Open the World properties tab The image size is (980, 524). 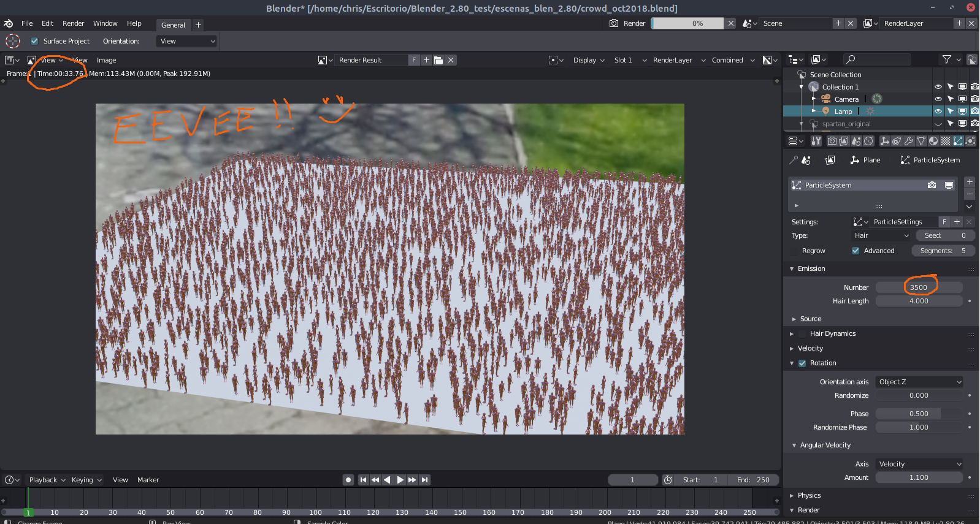click(869, 141)
